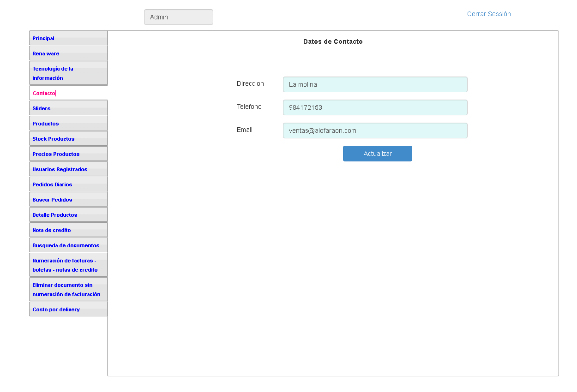Open Busqueda de documentos
Screen dimensions: 577x392
point(66,245)
